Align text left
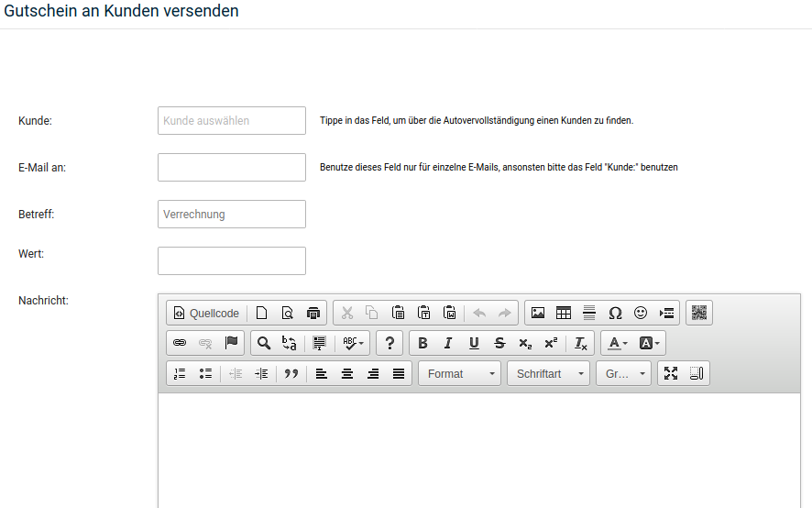 (322, 373)
